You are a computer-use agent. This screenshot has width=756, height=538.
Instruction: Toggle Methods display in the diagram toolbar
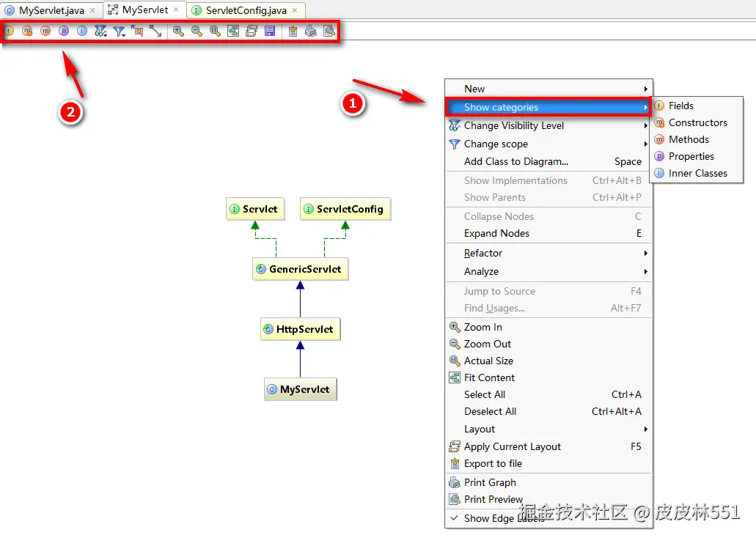[45, 32]
